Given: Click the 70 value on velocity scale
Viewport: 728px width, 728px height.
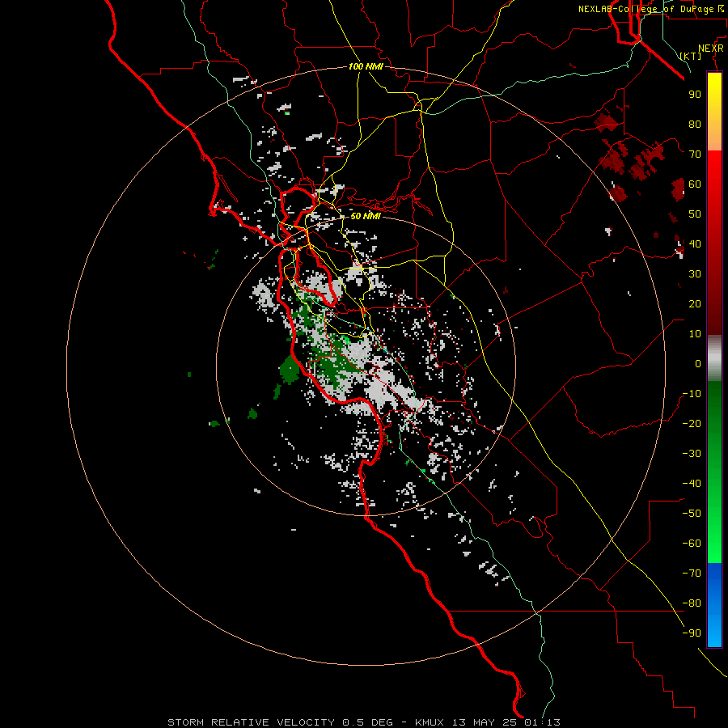Looking at the screenshot, I should point(695,154).
